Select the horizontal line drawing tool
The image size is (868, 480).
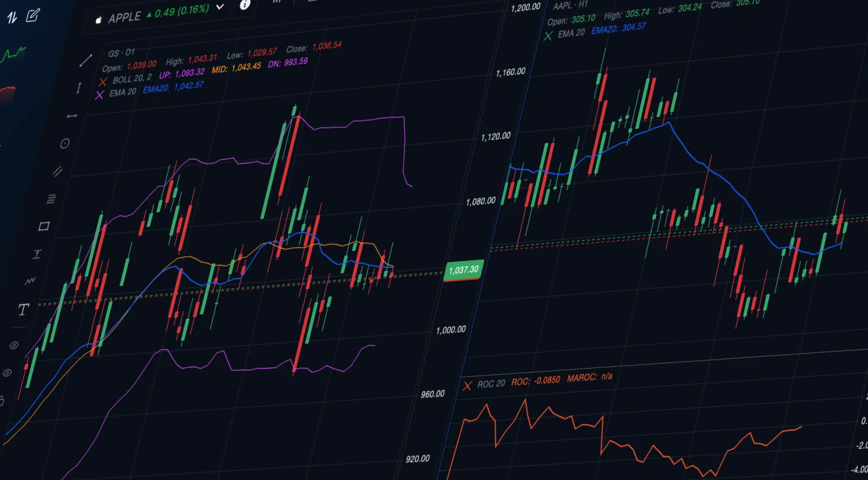72,116
